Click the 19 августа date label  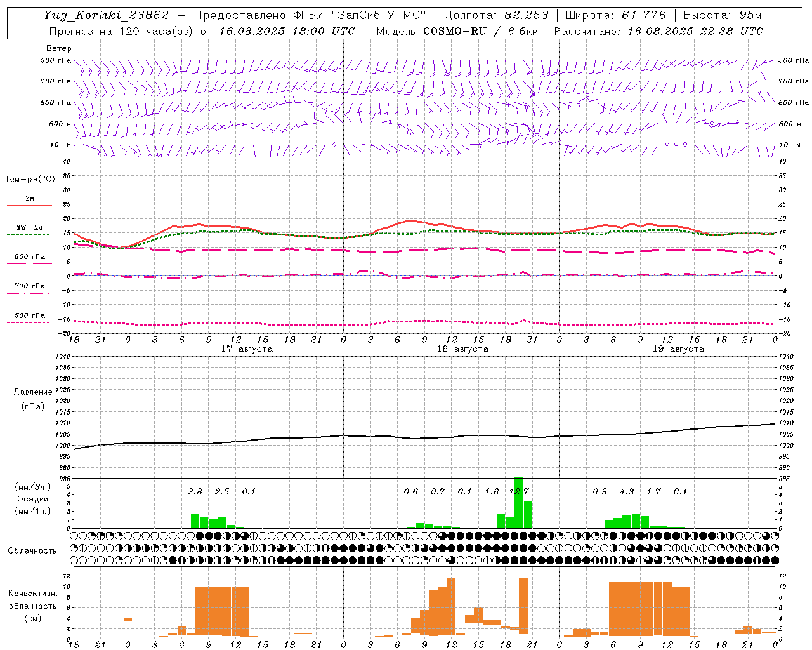point(678,349)
